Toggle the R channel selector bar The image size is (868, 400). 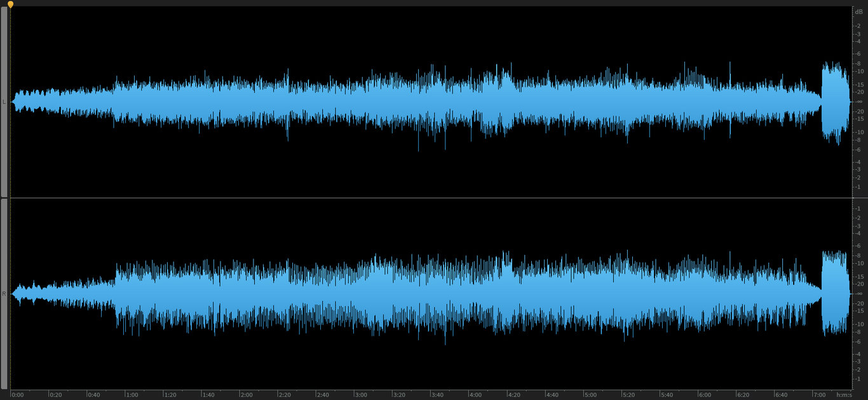[x=4, y=294]
